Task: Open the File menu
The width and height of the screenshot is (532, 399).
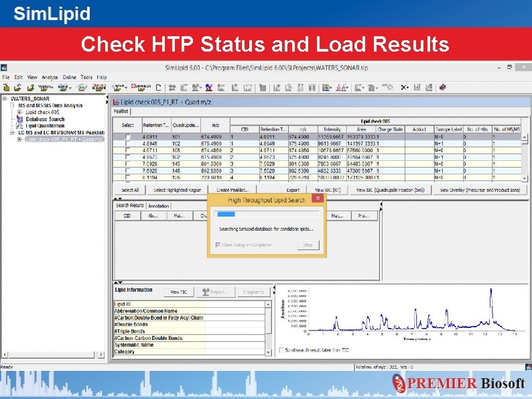Action: pos(6,77)
